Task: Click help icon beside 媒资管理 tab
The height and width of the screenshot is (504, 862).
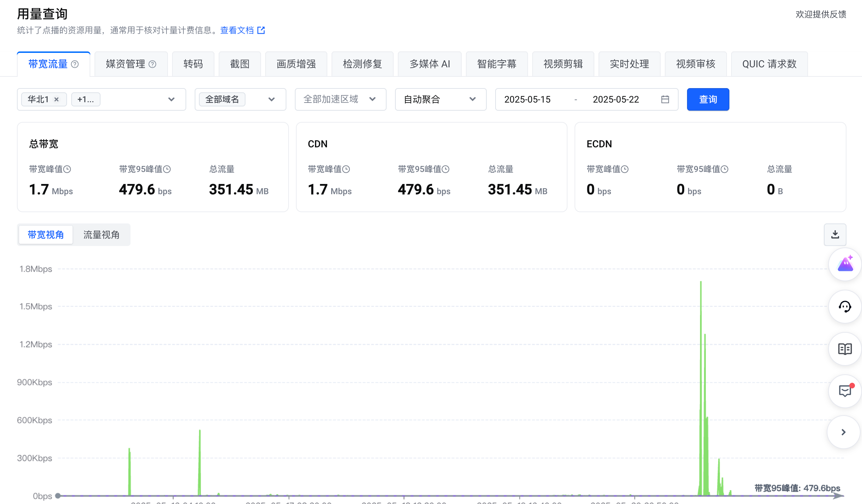Action: [x=152, y=64]
